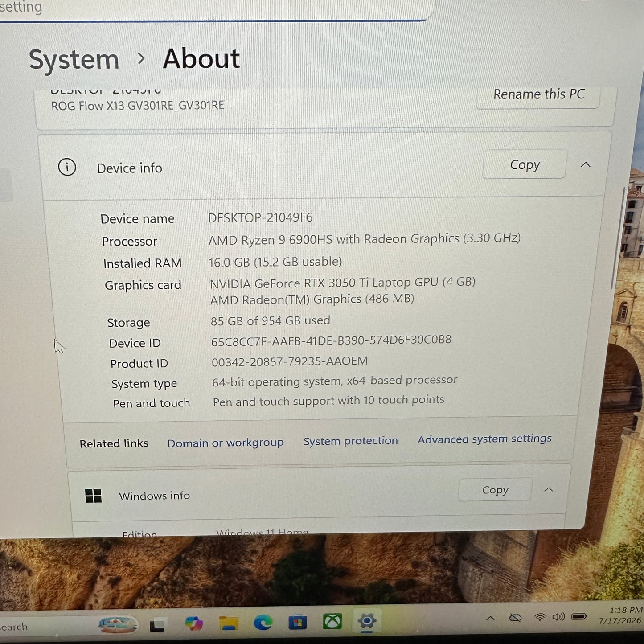Open the Xbox app from the taskbar
This screenshot has width=644, height=644.
click(x=332, y=621)
